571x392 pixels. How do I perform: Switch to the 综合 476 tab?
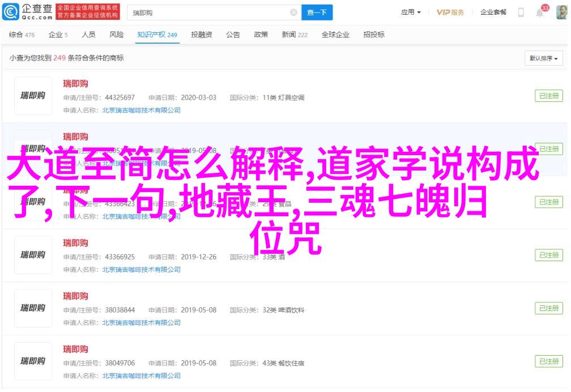[22, 35]
